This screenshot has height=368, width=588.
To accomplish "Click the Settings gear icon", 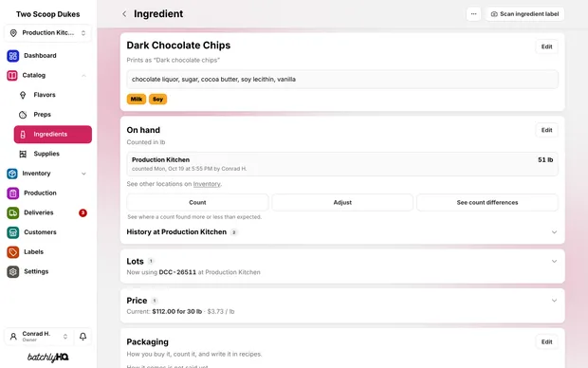I will 12,271.
